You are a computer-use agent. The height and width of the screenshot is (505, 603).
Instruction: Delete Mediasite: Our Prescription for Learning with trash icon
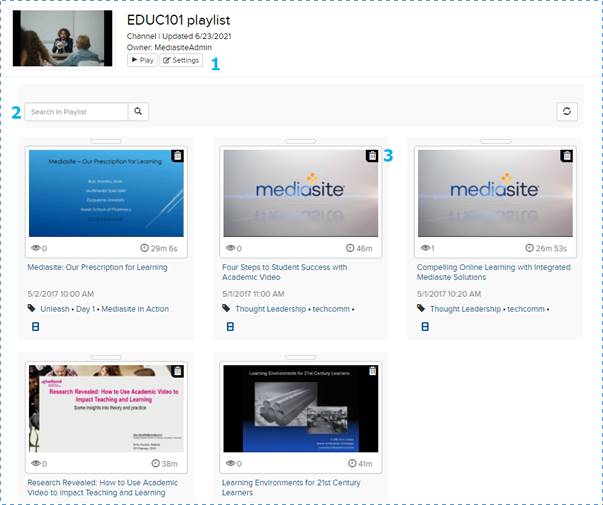tap(177, 156)
